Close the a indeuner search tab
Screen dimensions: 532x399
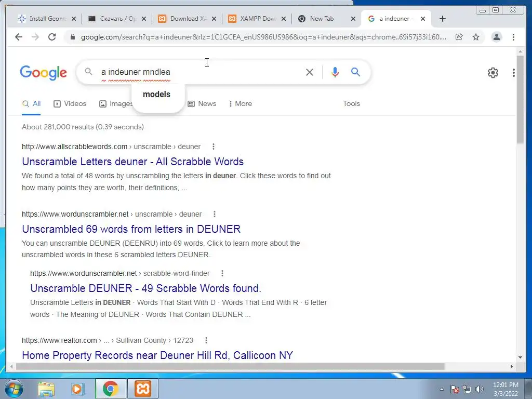pyautogui.click(x=423, y=19)
